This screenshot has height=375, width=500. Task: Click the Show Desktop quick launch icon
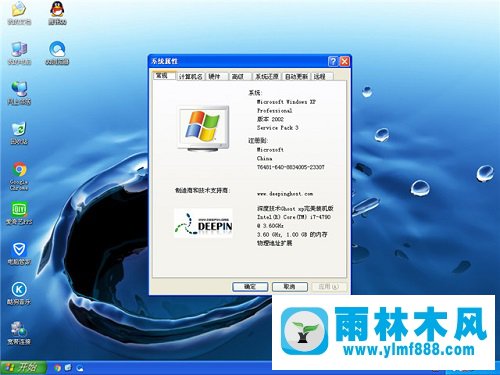coord(68,368)
